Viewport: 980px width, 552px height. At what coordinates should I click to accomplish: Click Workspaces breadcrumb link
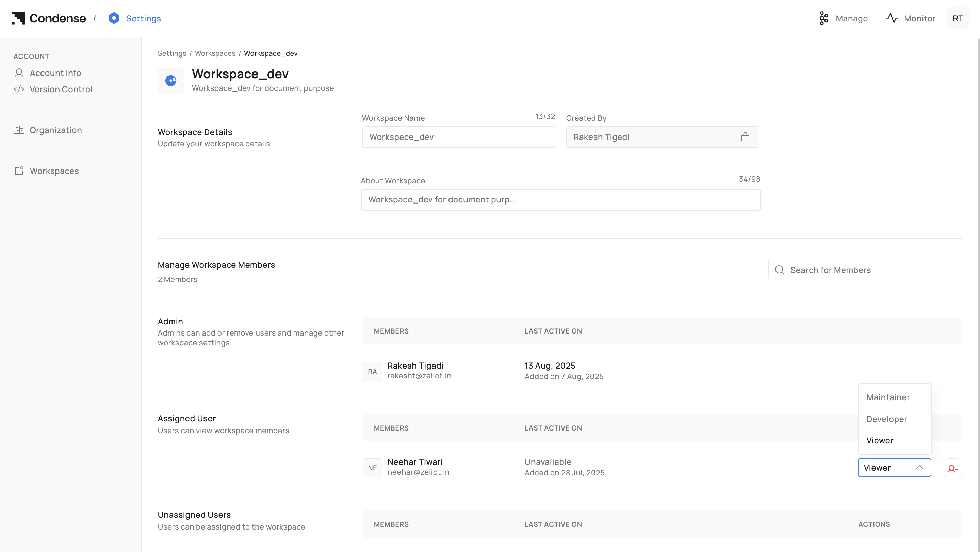[215, 53]
